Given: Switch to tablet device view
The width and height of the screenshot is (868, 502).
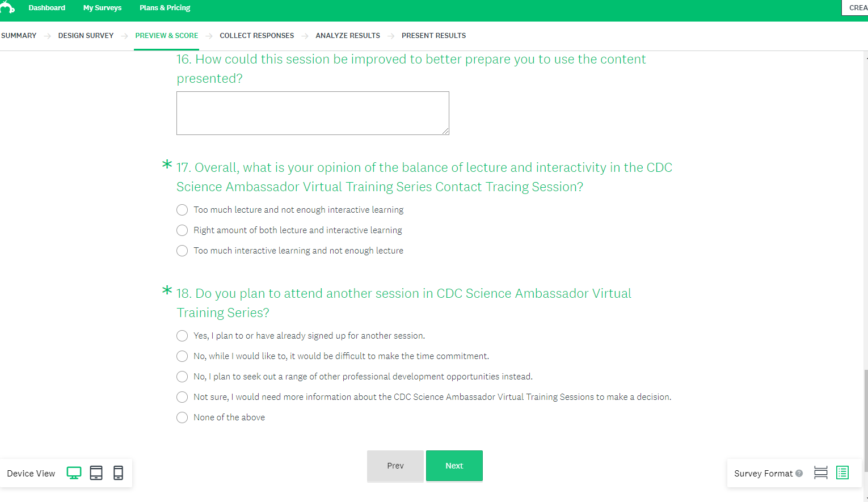Looking at the screenshot, I should [96, 473].
